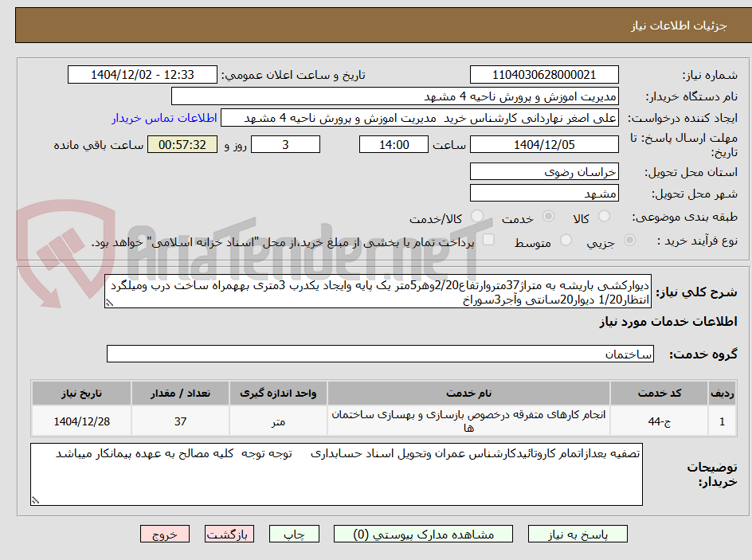Image resolution: width=752 pixels, height=560 pixels.
Task: Click the service code cell ج-44
Action: (660, 421)
